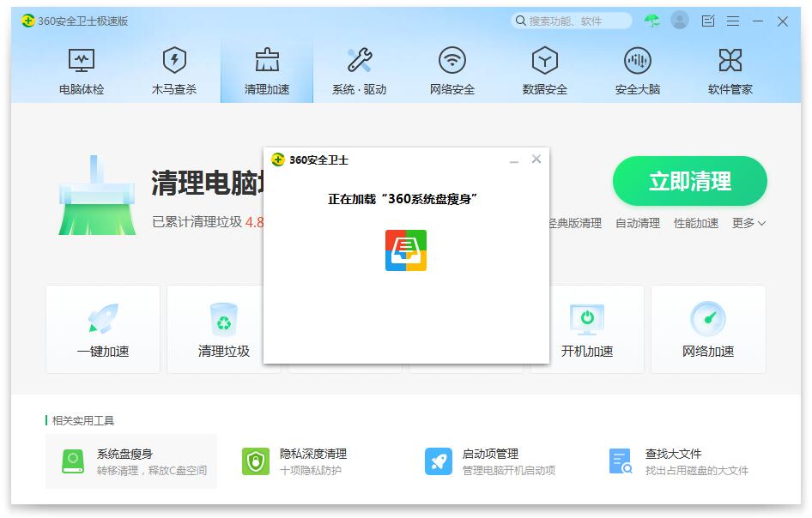
Task: Open the 系统盘瘦身 tool
Action: (x=131, y=461)
